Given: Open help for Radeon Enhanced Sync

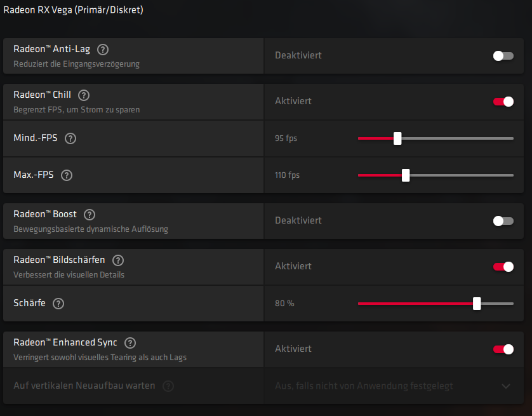Looking at the screenshot, I should point(130,343).
